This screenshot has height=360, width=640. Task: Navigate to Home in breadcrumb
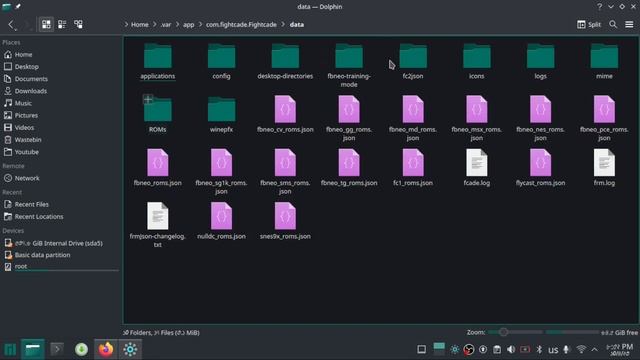pyautogui.click(x=140, y=24)
